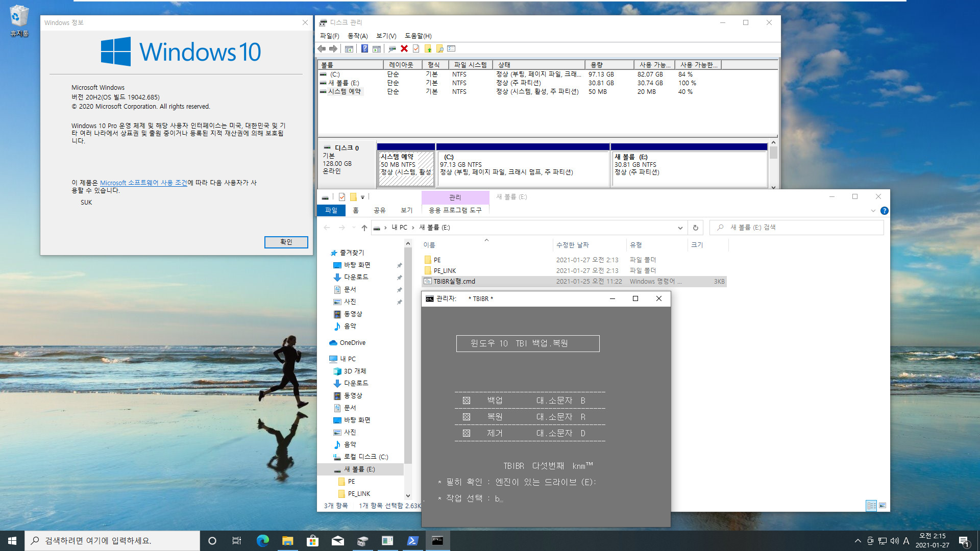Click the Forward arrow in Disk Management toolbar
The image size is (980, 551).
click(x=333, y=48)
